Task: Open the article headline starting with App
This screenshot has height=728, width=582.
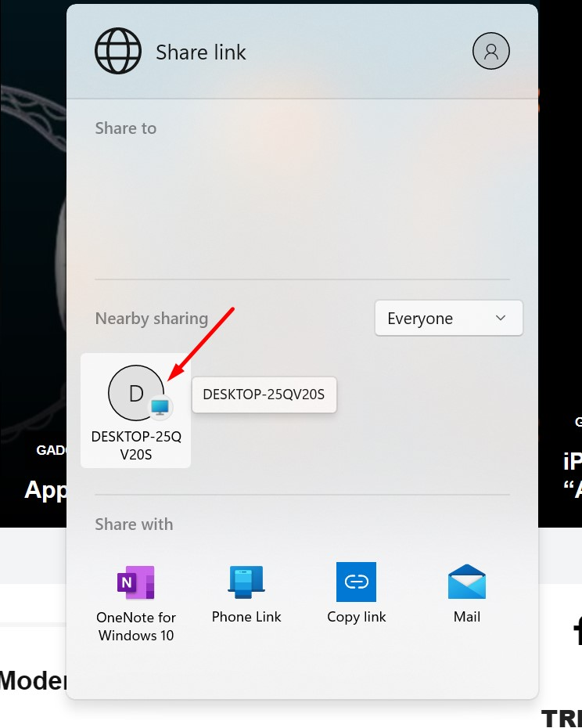Action: click(x=45, y=490)
